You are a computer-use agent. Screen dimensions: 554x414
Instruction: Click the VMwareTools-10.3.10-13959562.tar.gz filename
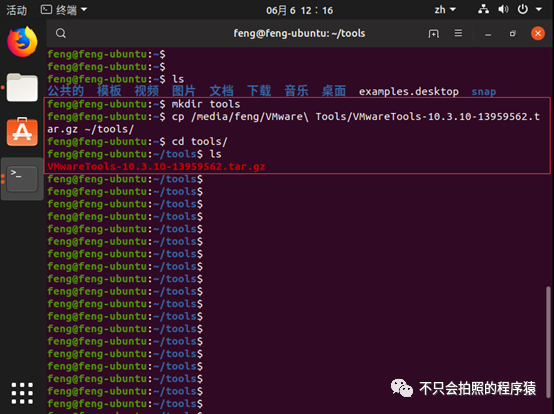pyautogui.click(x=156, y=166)
